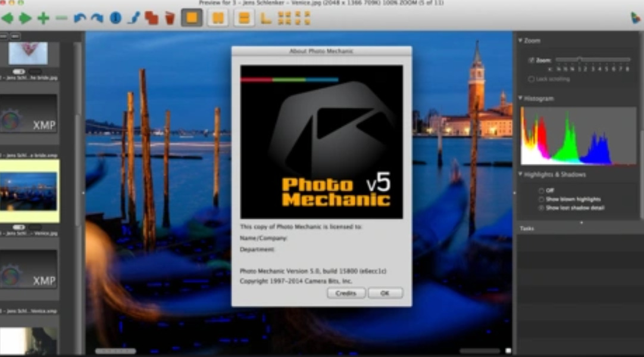Rotate photo clockwise with blue arrow
This screenshot has height=357, width=644.
(x=97, y=18)
